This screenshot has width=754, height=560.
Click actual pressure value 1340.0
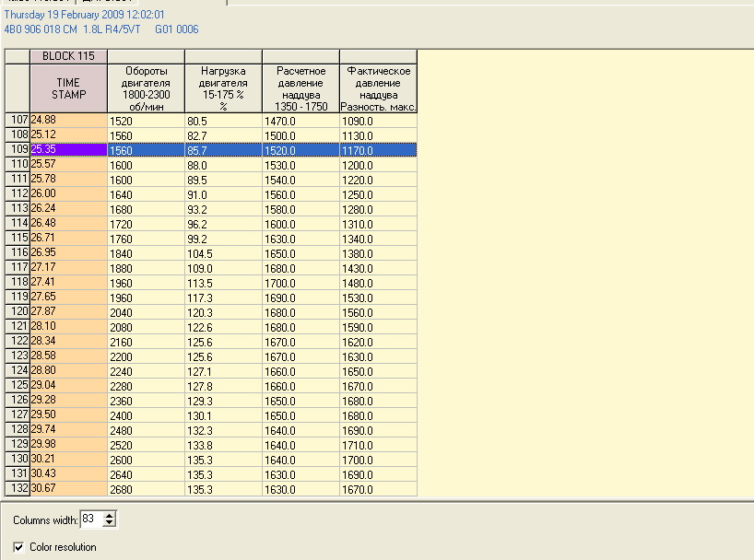click(x=379, y=238)
